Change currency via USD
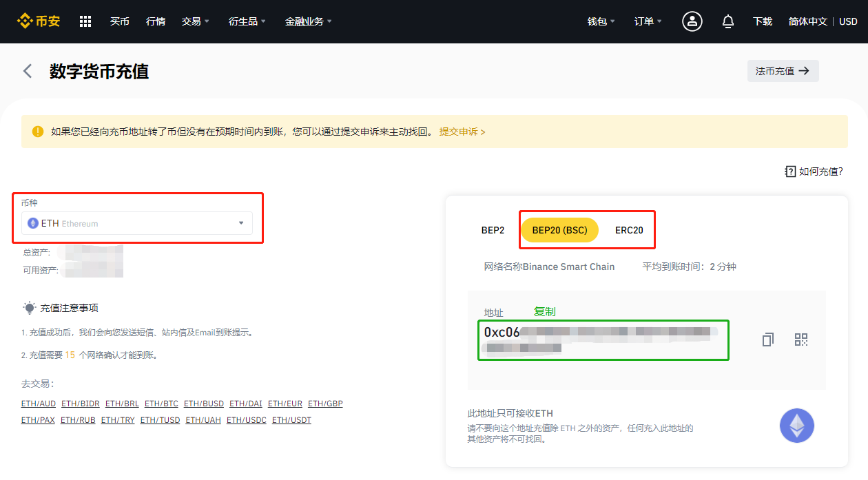868x480 pixels. 848,21
